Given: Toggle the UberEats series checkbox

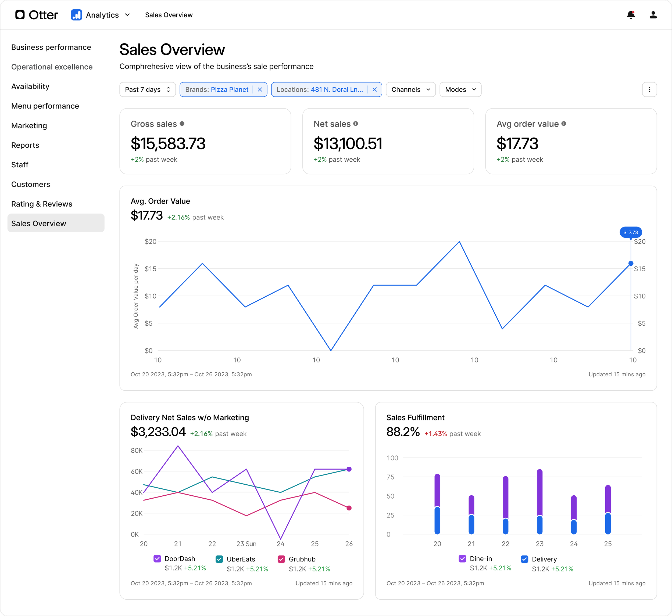Looking at the screenshot, I should [x=219, y=559].
